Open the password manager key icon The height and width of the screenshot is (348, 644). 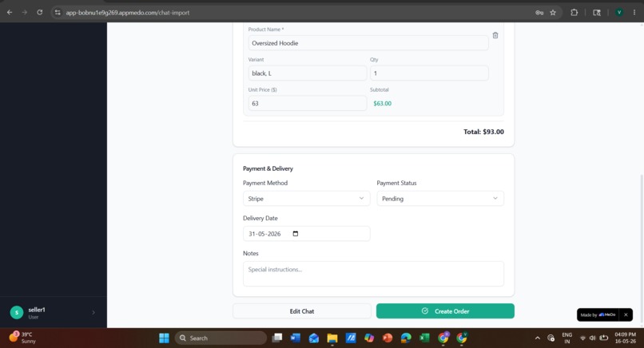pyautogui.click(x=539, y=12)
